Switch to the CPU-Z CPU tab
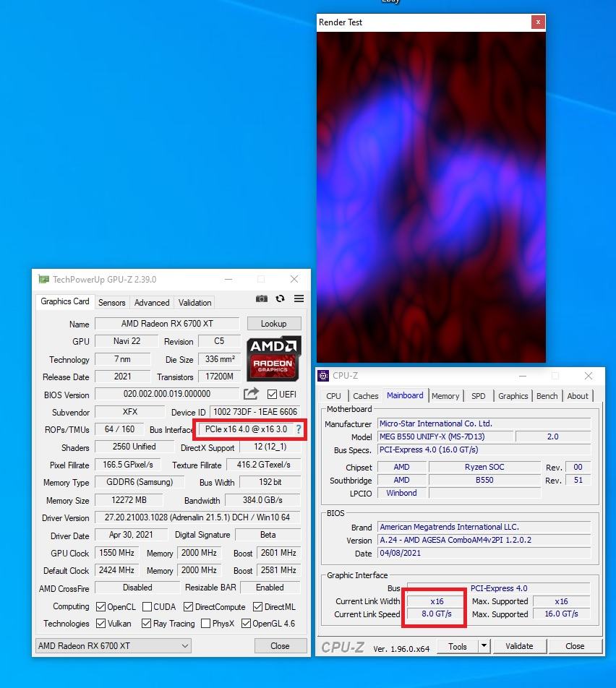The width and height of the screenshot is (616, 688). pos(333,396)
